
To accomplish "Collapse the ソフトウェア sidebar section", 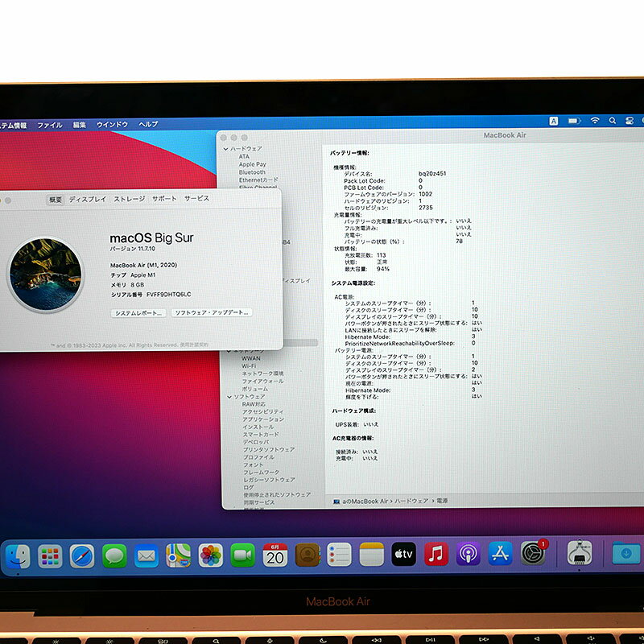I will click(228, 397).
